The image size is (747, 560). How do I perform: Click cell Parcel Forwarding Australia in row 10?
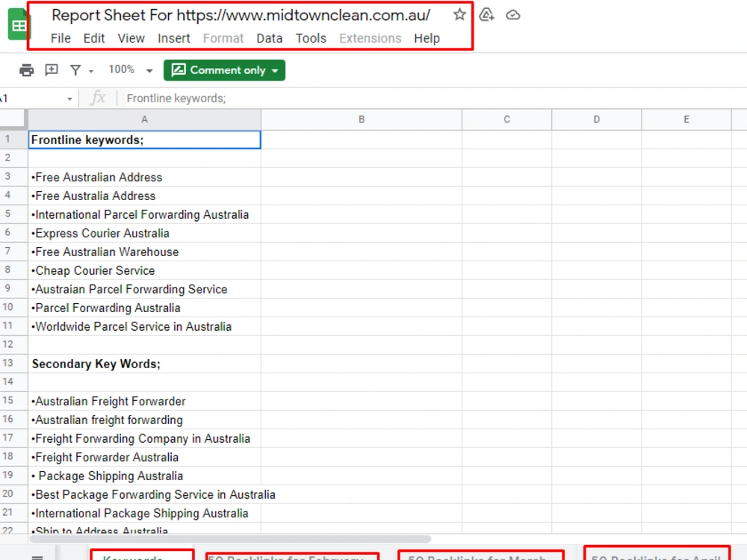(x=144, y=308)
